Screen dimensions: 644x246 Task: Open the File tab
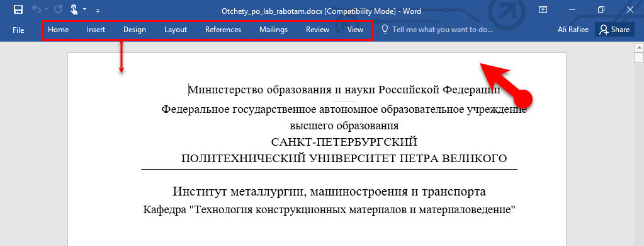pyautogui.click(x=18, y=30)
